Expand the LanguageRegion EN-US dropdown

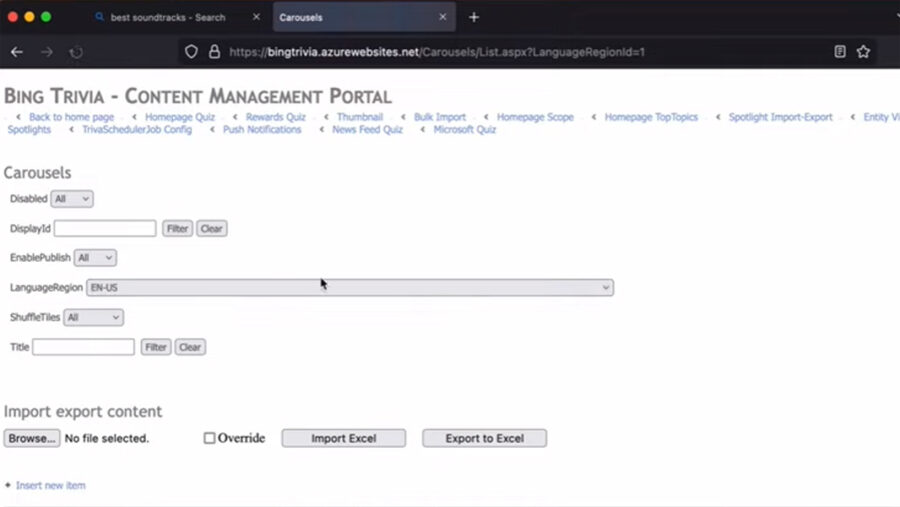349,288
